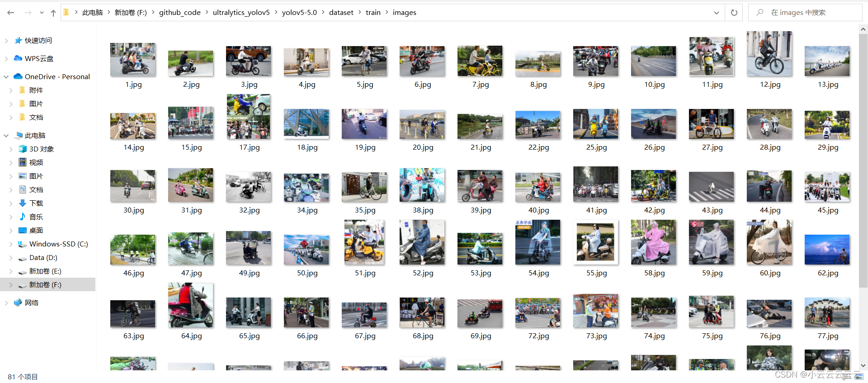This screenshot has height=383, width=868.
Task: Go up one folder level arrow
Action: pyautogui.click(x=53, y=13)
